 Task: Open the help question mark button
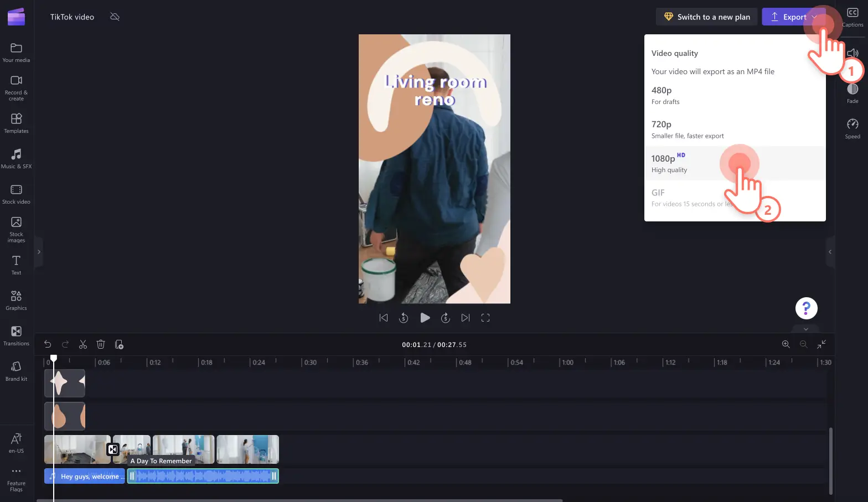(806, 308)
